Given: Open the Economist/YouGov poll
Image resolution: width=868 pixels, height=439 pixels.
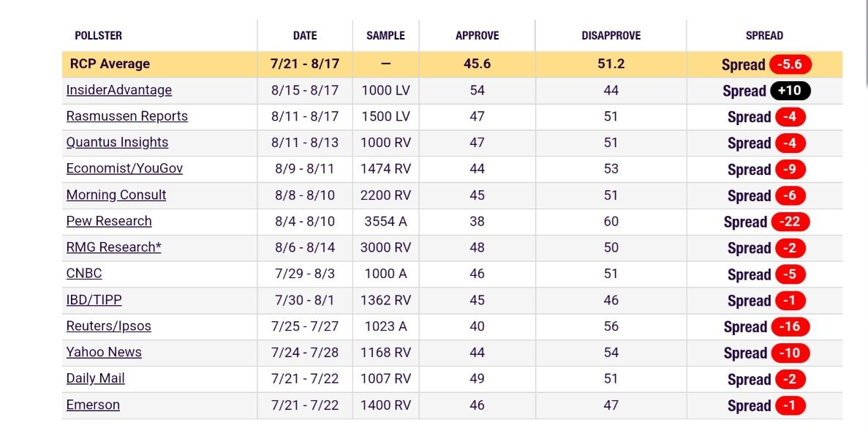Looking at the screenshot, I should tap(124, 169).
